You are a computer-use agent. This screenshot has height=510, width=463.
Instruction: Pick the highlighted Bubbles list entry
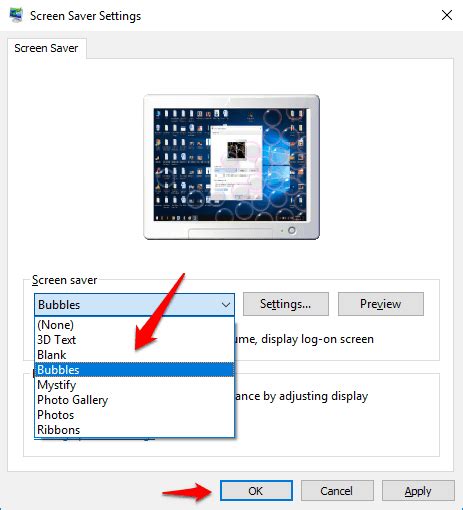click(134, 370)
